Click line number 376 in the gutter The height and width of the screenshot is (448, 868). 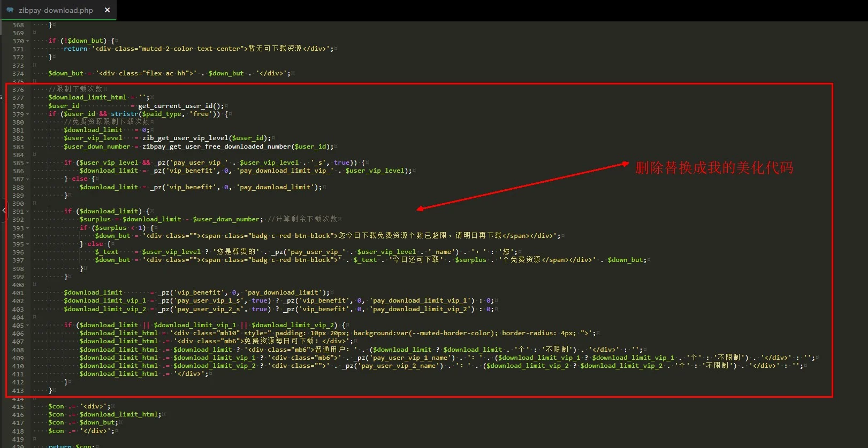[x=18, y=90]
